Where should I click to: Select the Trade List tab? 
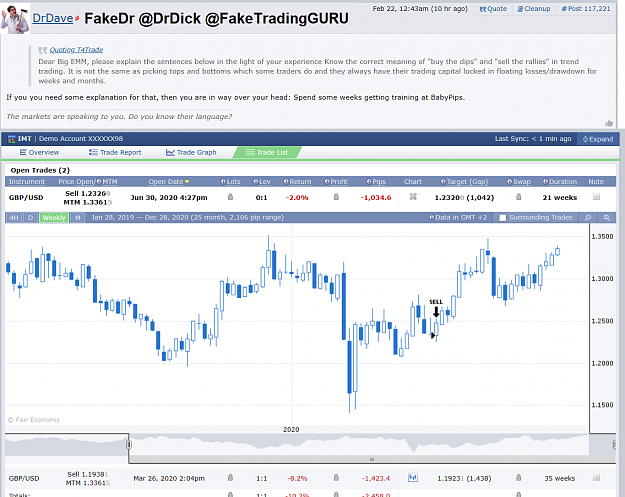[267, 152]
